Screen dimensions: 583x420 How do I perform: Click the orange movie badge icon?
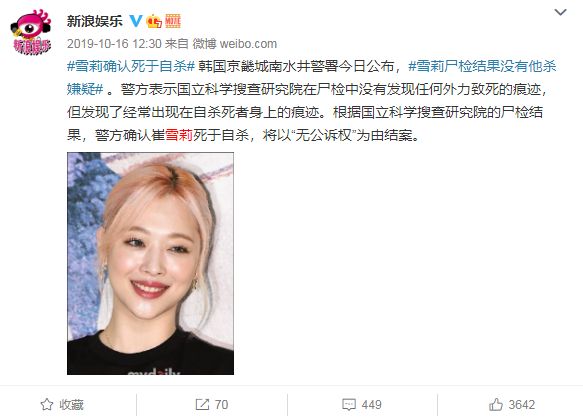click(x=173, y=21)
